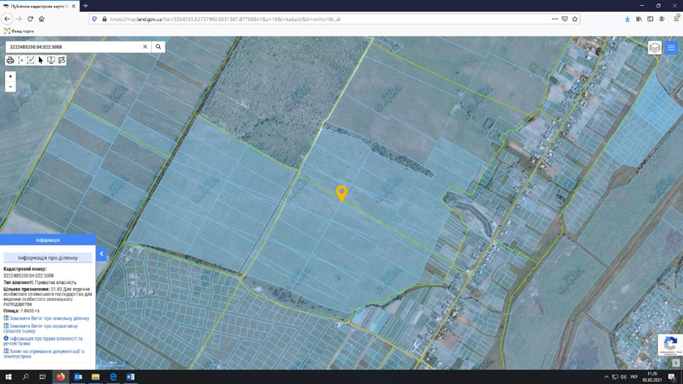This screenshot has width=683, height=384.
Task: Open the blue hamburger menu
Action: [x=671, y=47]
